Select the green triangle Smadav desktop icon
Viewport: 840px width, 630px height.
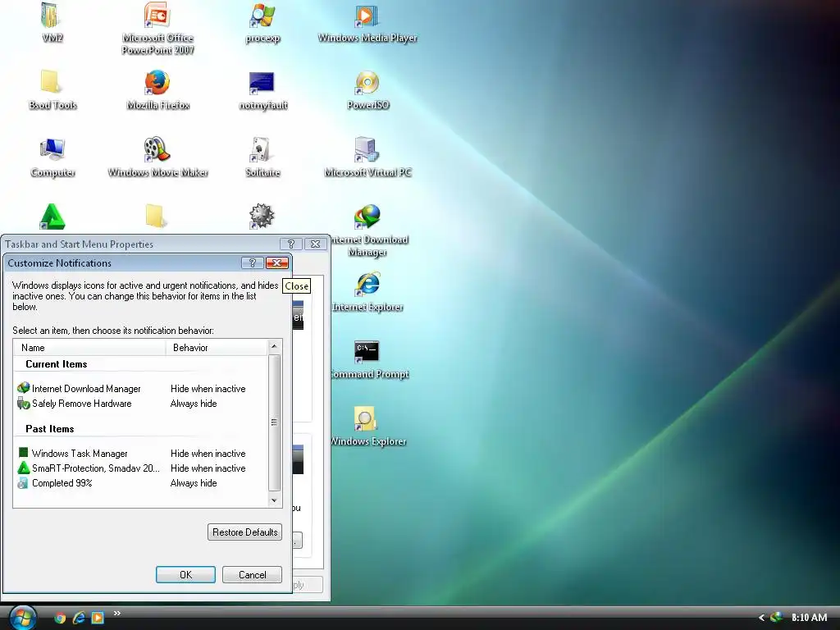click(52, 217)
